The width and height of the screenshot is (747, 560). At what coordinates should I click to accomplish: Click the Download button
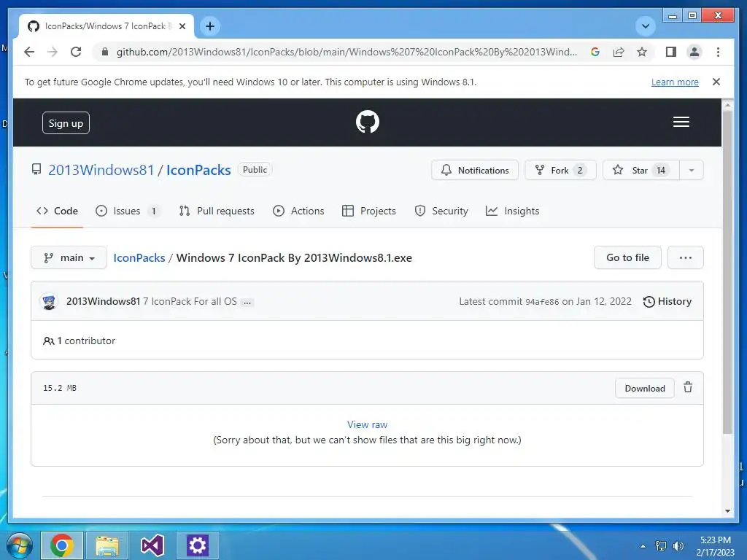click(x=645, y=388)
